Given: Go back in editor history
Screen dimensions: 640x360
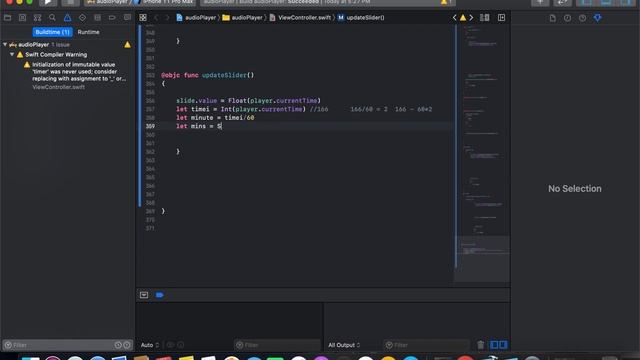Looking at the screenshot, I should [x=156, y=18].
